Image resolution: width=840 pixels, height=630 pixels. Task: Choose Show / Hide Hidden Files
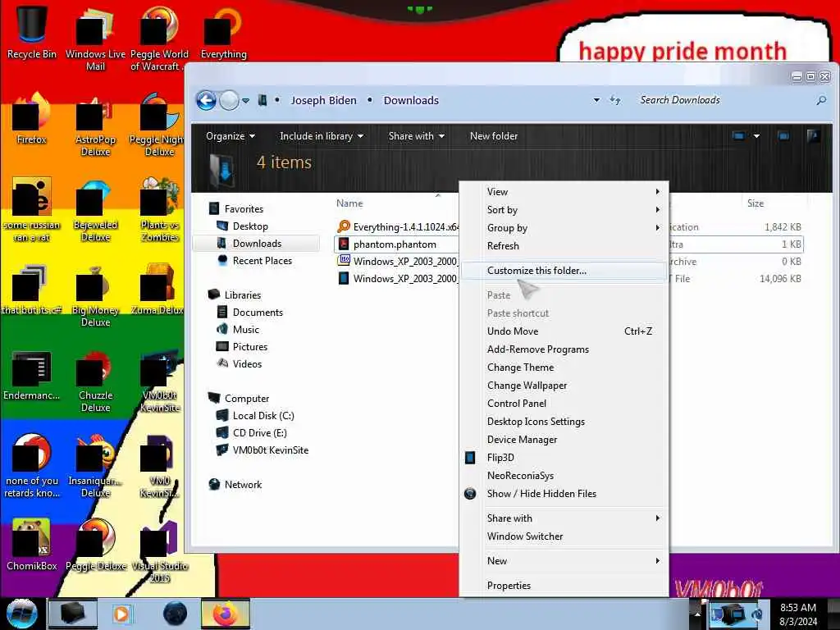pos(564,493)
